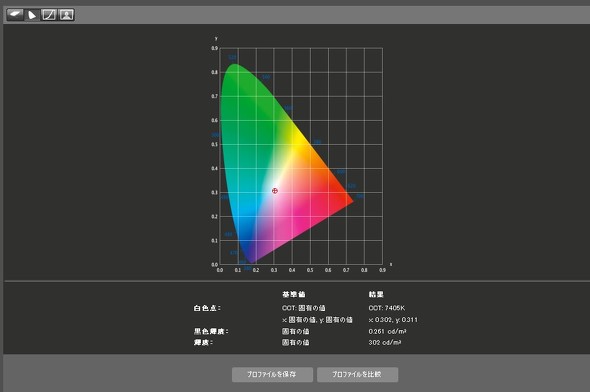
Task: Click 固有の値 in the 黒色輝度 row
Action: click(x=295, y=331)
